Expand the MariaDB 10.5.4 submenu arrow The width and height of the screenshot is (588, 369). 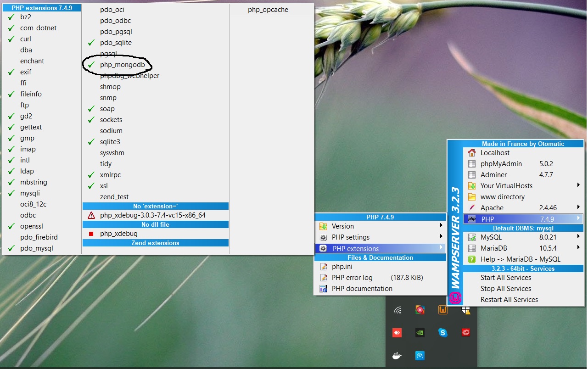579,248
